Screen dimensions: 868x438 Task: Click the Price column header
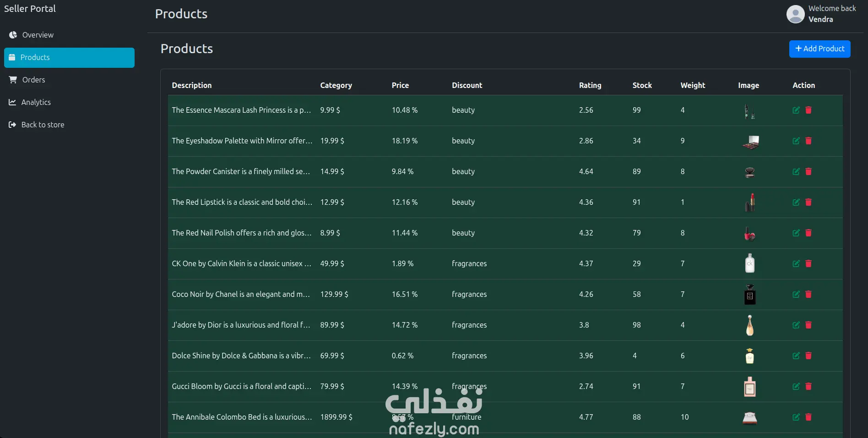pyautogui.click(x=400, y=85)
